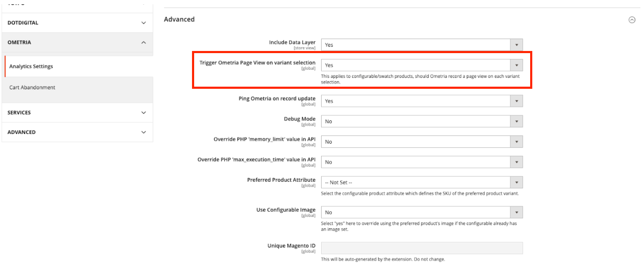Open the Analytics Settings sidebar item
The image size is (644, 277).
click(79, 66)
